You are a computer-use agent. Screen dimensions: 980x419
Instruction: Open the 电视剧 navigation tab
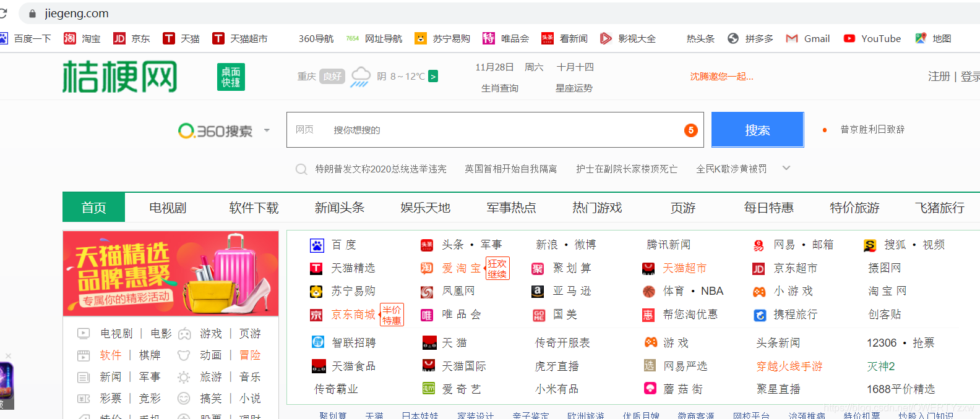pos(168,208)
